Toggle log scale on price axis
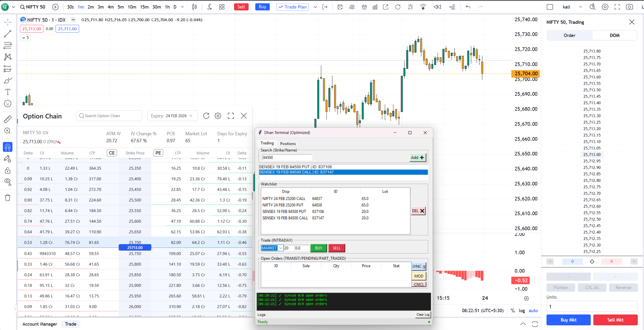This screenshot has height=330, width=644. [x=522, y=311]
